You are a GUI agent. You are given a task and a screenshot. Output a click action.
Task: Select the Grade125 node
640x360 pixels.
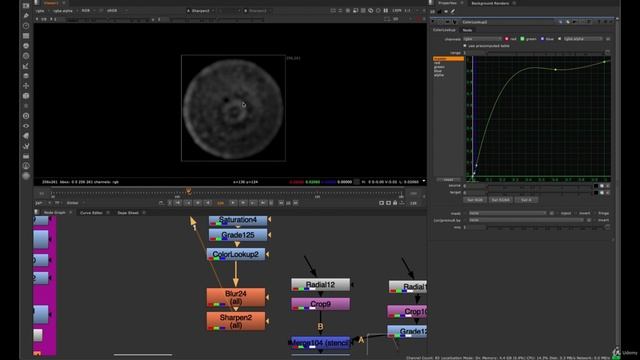[x=238, y=235]
